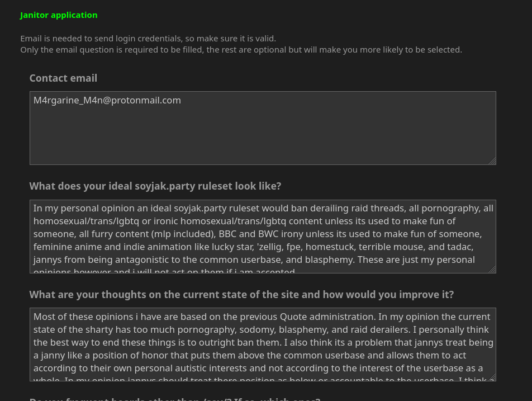532x401 pixels.
Task: Click the M4rgarine_M4n@protonmail.com address text
Action: point(107,101)
